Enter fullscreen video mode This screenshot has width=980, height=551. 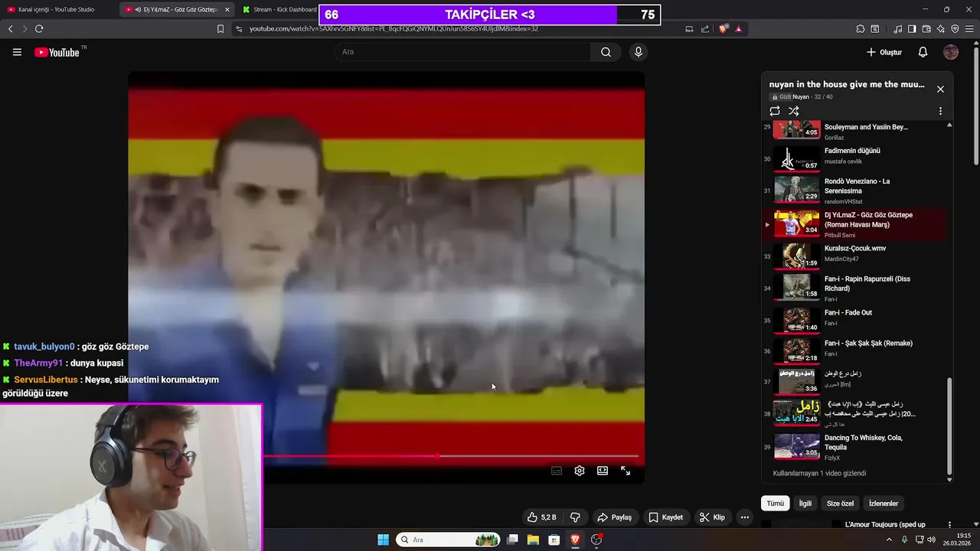tap(626, 471)
